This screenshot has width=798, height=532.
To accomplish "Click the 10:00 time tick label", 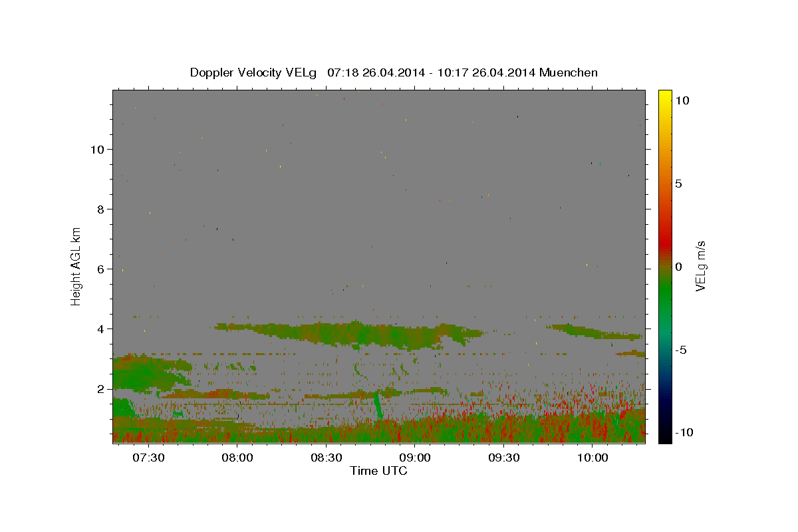I will 593,458.
